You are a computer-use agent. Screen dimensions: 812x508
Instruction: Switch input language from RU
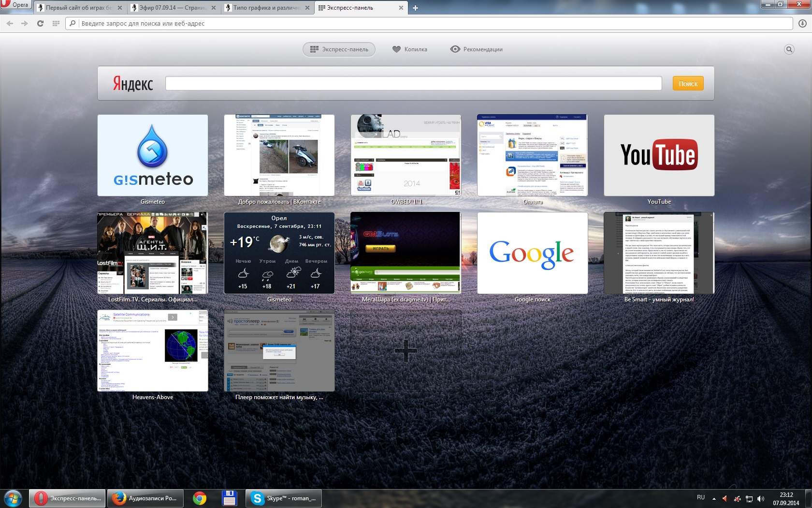coord(700,497)
